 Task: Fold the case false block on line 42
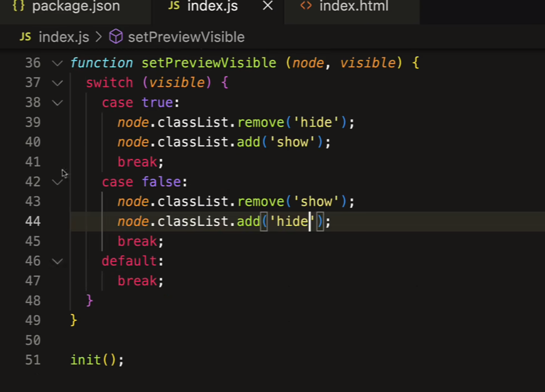click(57, 182)
